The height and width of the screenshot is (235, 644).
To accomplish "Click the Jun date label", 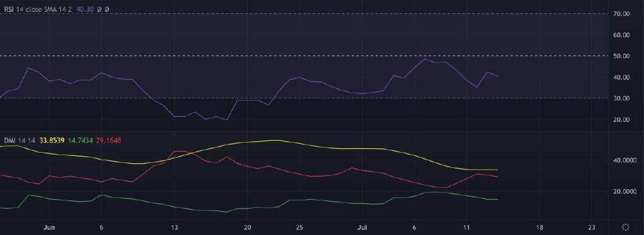I will (49, 227).
